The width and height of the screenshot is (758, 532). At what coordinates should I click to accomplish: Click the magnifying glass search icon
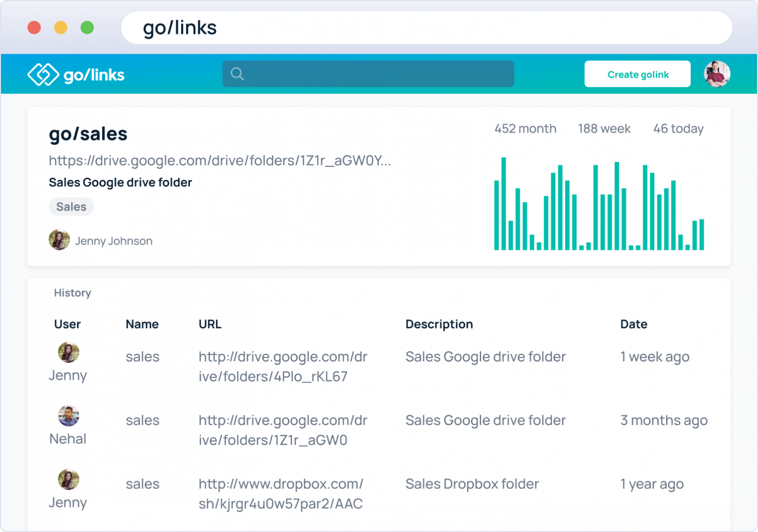(x=237, y=74)
